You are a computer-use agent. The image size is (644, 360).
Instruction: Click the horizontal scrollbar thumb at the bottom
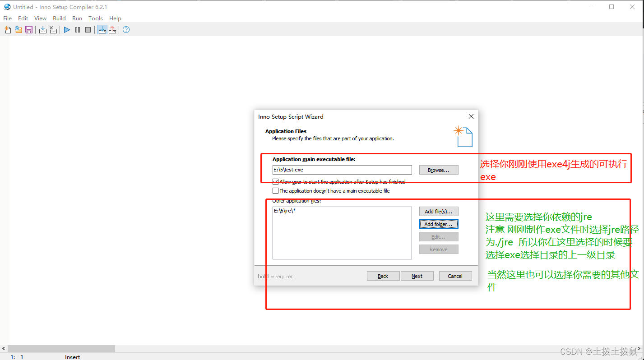tap(61, 349)
